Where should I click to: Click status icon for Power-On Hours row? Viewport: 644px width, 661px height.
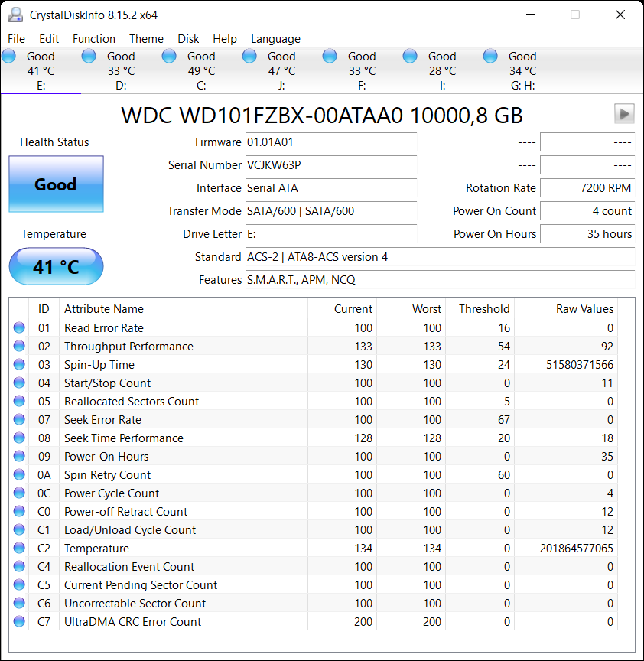[x=19, y=456]
